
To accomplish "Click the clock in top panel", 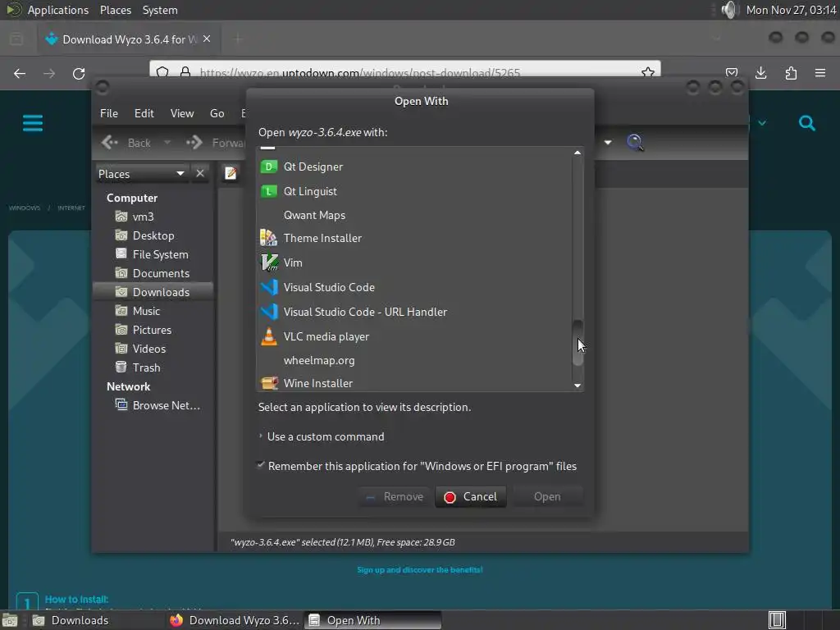I will (x=791, y=10).
